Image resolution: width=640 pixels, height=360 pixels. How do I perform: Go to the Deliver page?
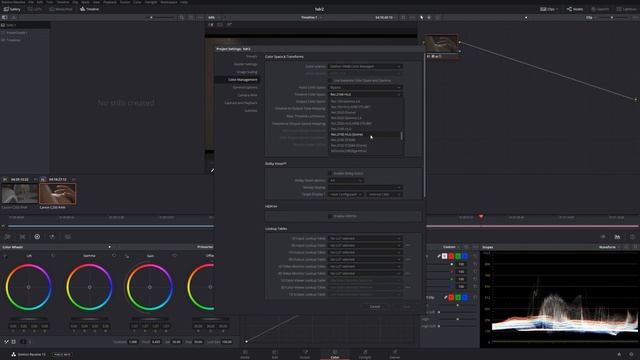[395, 354]
